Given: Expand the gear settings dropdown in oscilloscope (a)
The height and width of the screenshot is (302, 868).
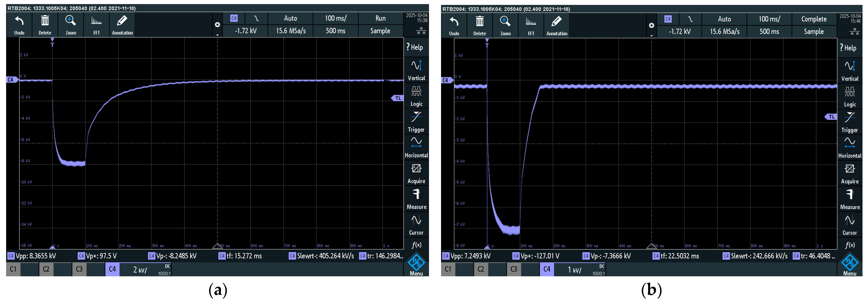Looking at the screenshot, I should pyautogui.click(x=217, y=25).
